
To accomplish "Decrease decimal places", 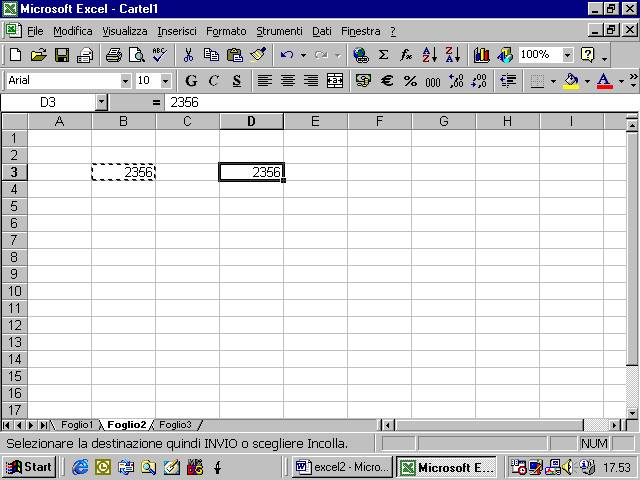I will [x=479, y=80].
